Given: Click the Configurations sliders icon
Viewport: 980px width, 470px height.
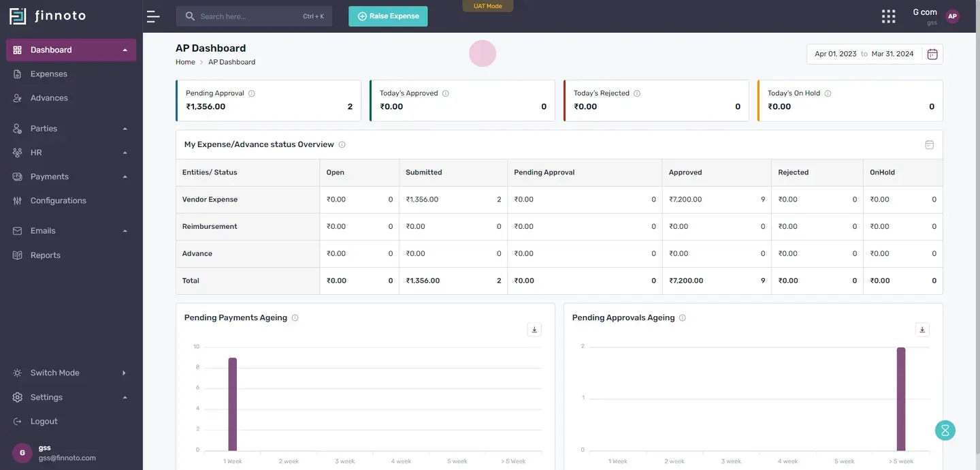Looking at the screenshot, I should click(18, 201).
